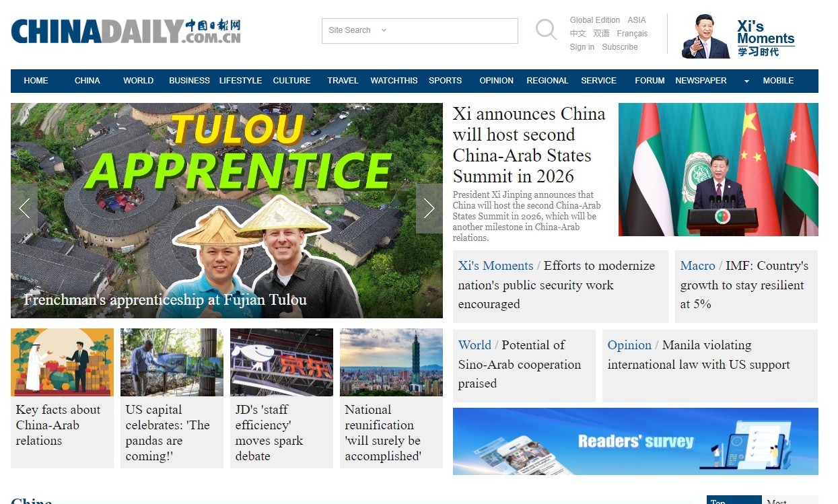
Task: Click the Readers' survey banner
Action: (x=635, y=441)
